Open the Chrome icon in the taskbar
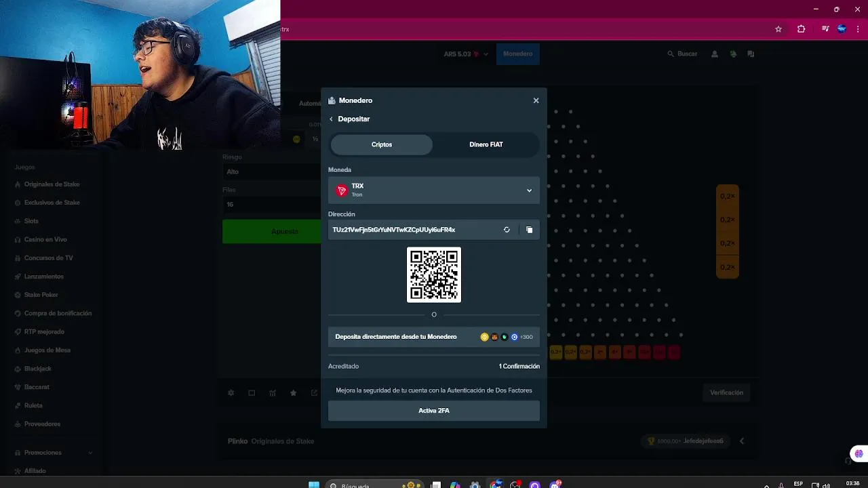 pyautogui.click(x=497, y=485)
